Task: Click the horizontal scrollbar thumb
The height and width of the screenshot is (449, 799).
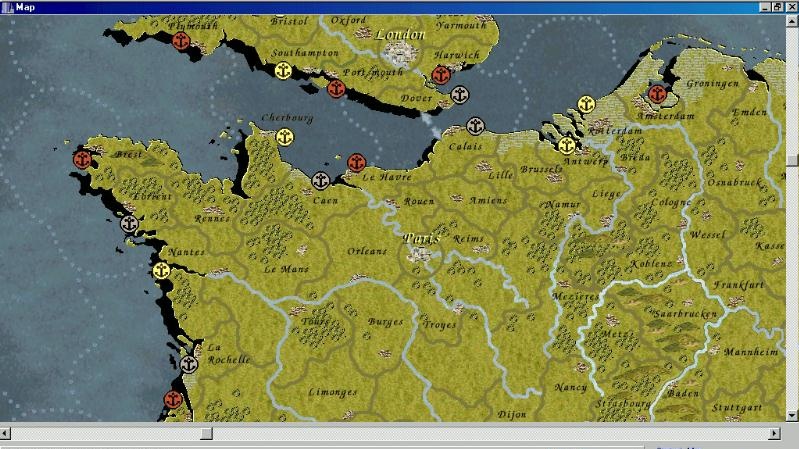Action: (x=206, y=433)
